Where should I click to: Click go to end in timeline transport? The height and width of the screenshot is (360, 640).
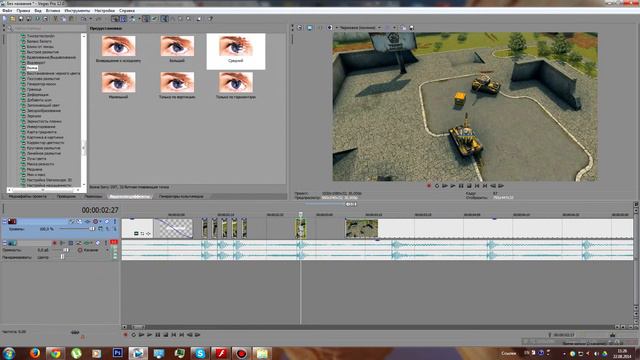182,335
